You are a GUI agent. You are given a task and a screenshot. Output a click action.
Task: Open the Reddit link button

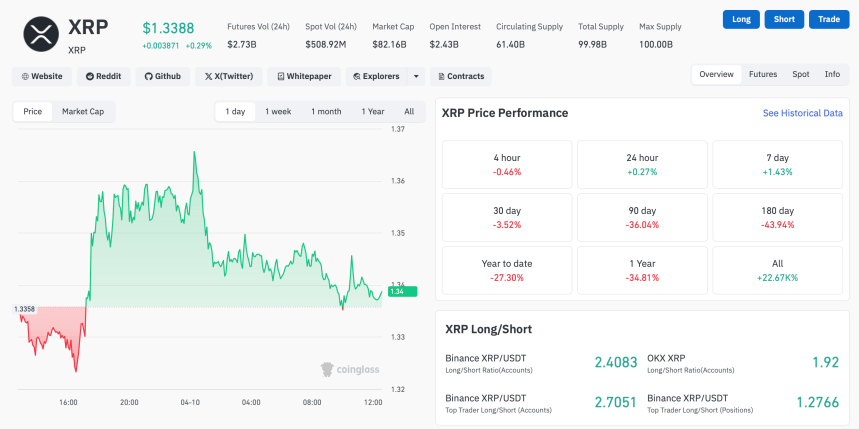(x=104, y=77)
